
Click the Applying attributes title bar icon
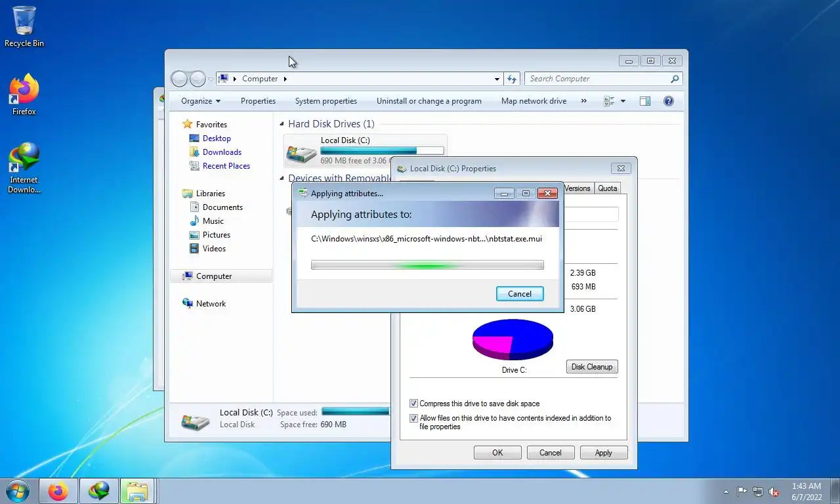click(303, 194)
